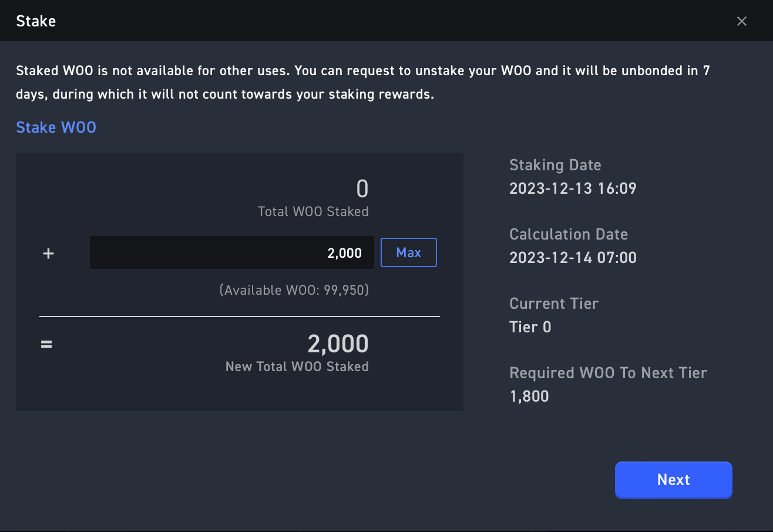
Task: Click the Next button
Action: coord(674,480)
